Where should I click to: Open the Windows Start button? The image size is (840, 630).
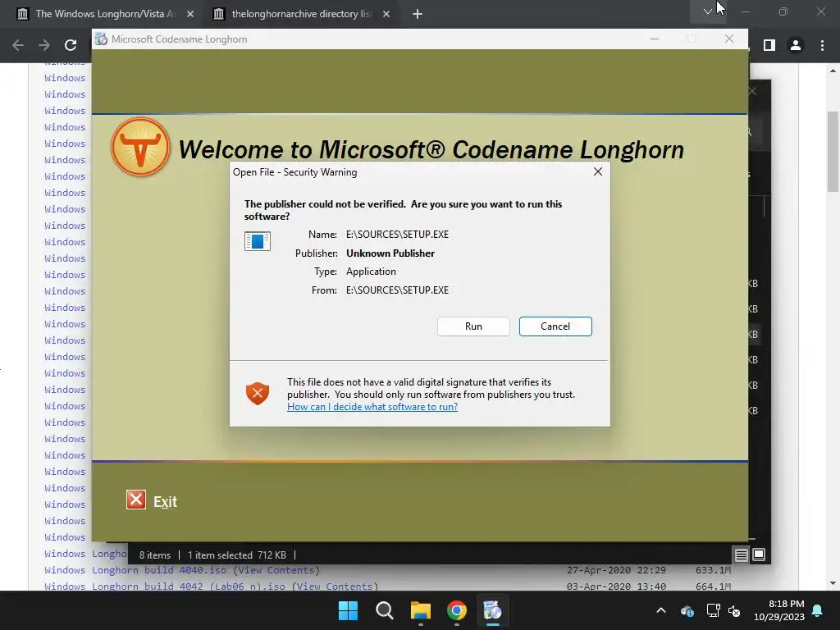coord(348,610)
